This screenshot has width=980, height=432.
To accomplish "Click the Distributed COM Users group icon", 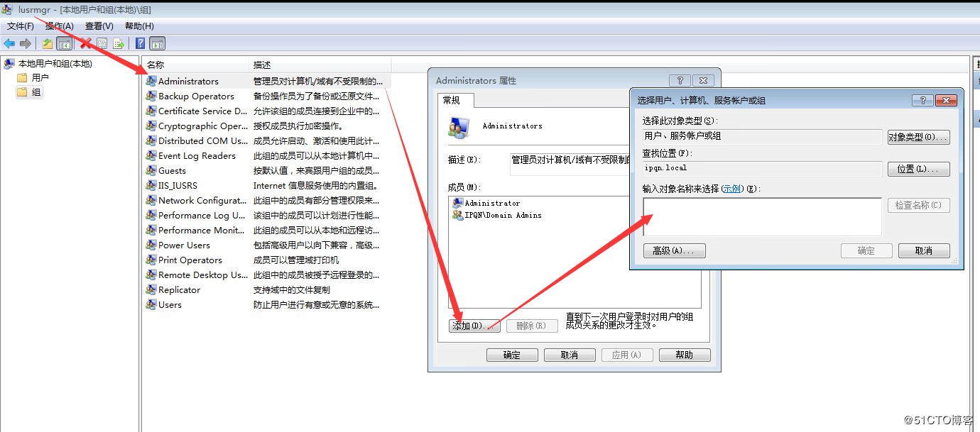I will pos(151,140).
